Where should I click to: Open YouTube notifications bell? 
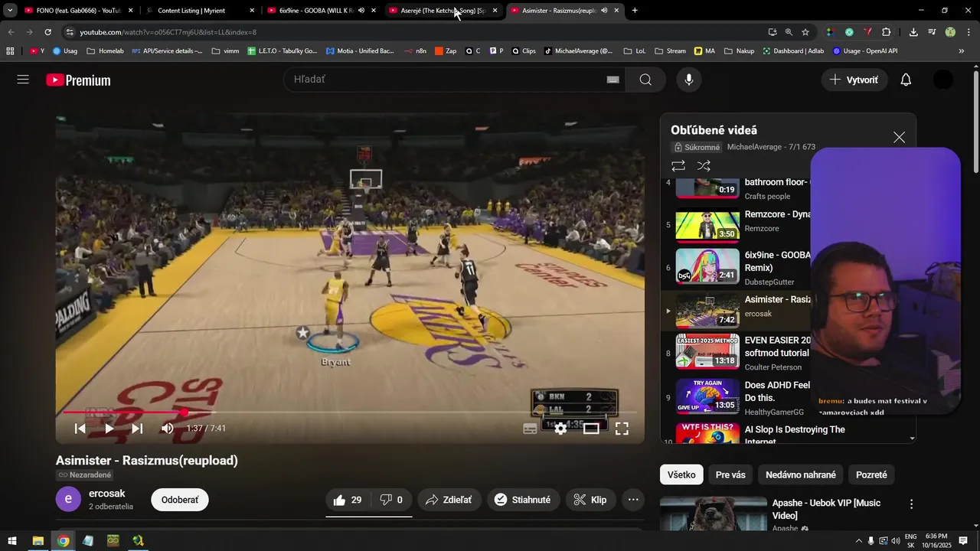click(906, 80)
